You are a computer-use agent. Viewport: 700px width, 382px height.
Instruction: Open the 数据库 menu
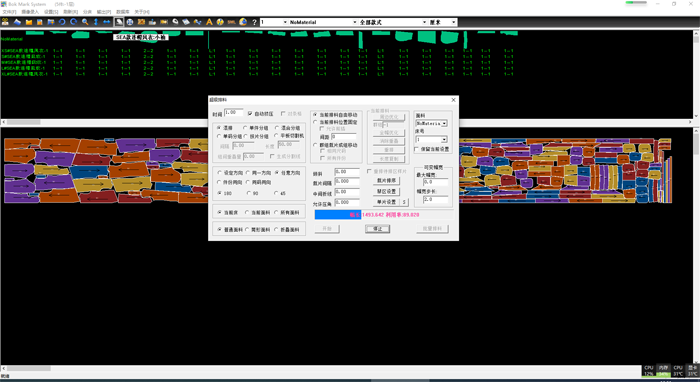123,12
